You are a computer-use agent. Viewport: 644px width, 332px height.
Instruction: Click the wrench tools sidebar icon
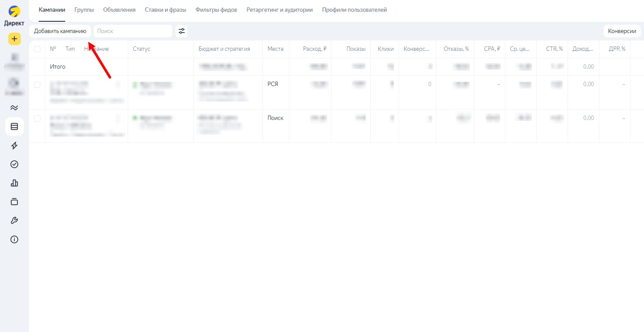pyautogui.click(x=14, y=220)
